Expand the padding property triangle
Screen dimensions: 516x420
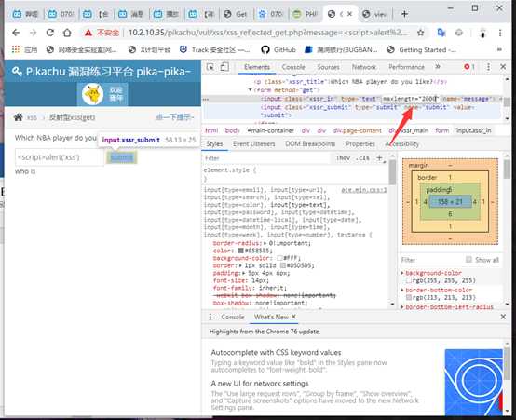244,273
